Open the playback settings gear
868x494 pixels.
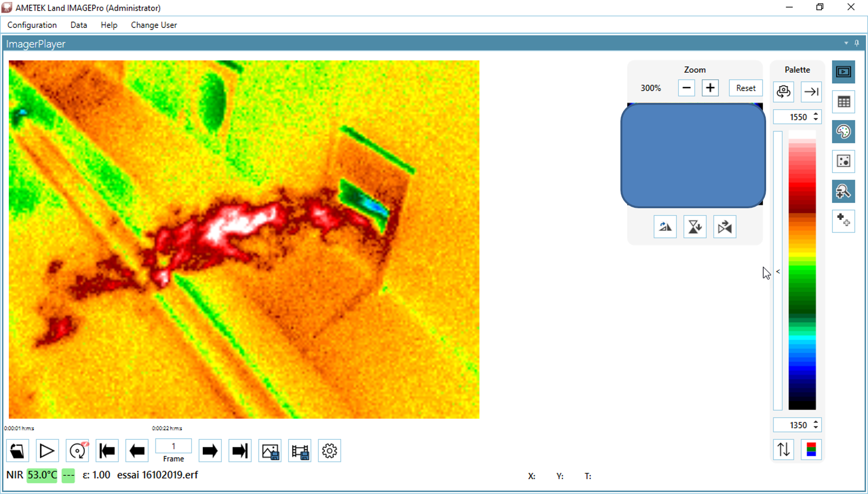[x=329, y=451]
